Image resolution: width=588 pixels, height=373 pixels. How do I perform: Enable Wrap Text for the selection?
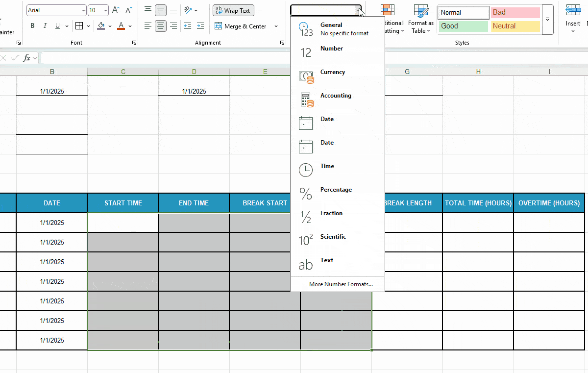point(233,10)
